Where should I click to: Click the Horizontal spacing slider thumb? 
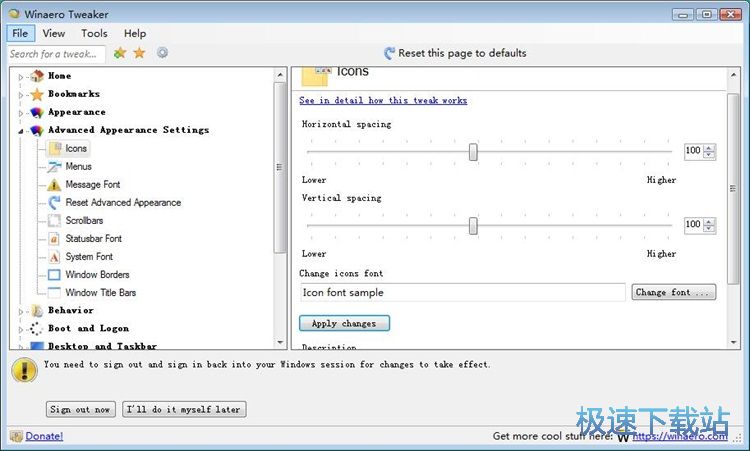click(473, 152)
